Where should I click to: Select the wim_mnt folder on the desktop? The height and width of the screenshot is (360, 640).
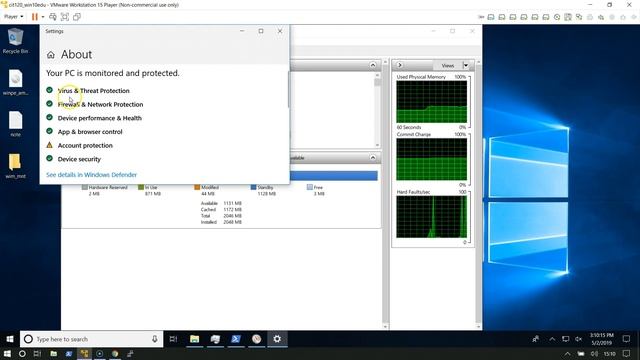[x=15, y=166]
